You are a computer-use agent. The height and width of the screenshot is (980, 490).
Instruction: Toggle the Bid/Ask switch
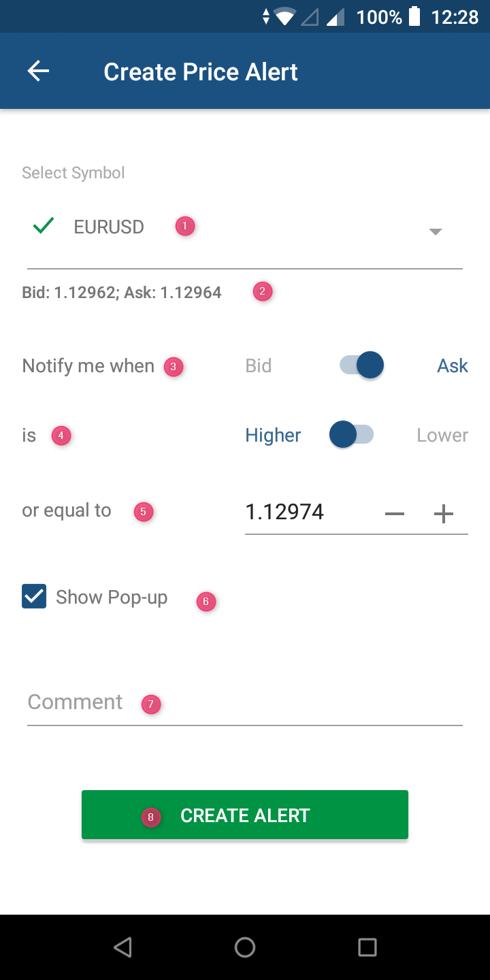(x=362, y=365)
